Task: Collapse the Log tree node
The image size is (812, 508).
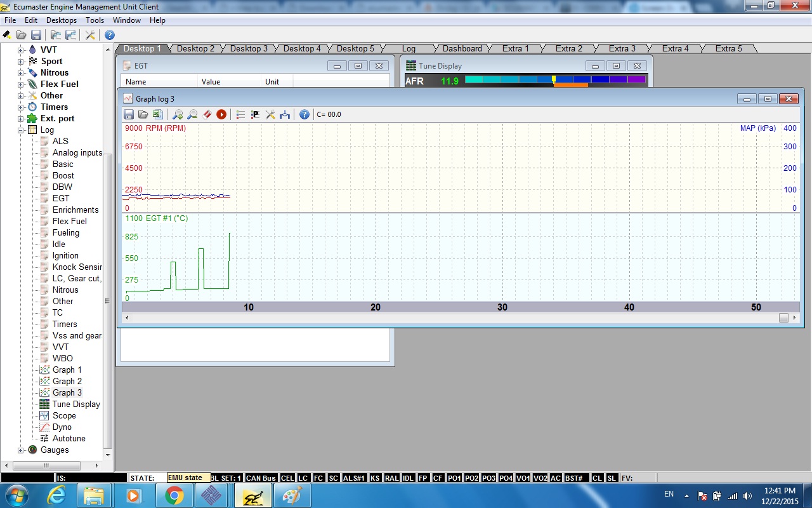Action: [x=21, y=130]
